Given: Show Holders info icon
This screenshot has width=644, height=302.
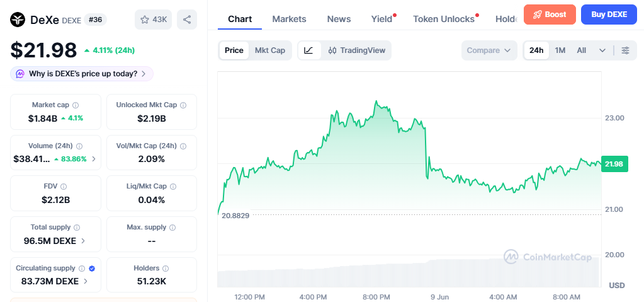Looking at the screenshot, I should tap(166, 268).
